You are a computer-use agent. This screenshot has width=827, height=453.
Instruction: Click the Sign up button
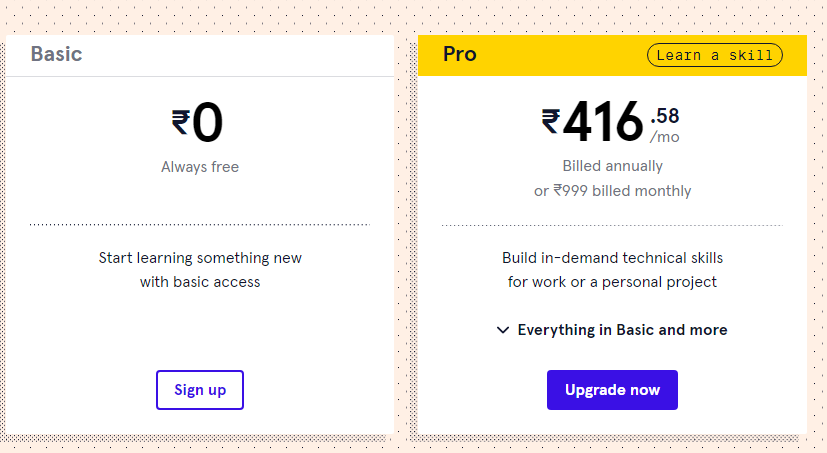tap(200, 390)
